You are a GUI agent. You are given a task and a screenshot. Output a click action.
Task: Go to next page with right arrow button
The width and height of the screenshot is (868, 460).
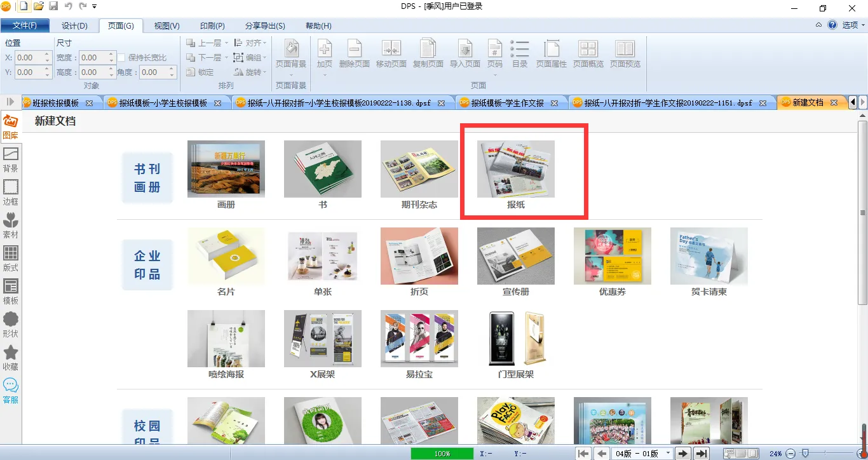[x=683, y=454]
